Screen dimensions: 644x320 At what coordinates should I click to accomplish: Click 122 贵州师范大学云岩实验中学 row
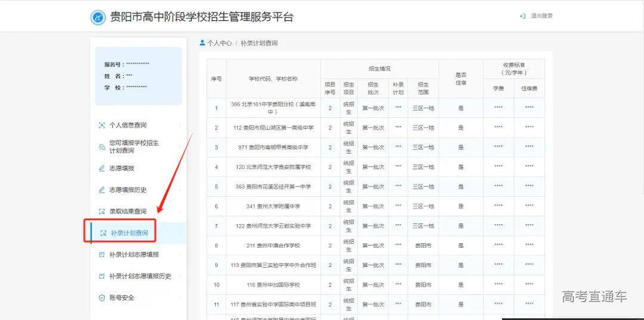pyautogui.click(x=376, y=226)
